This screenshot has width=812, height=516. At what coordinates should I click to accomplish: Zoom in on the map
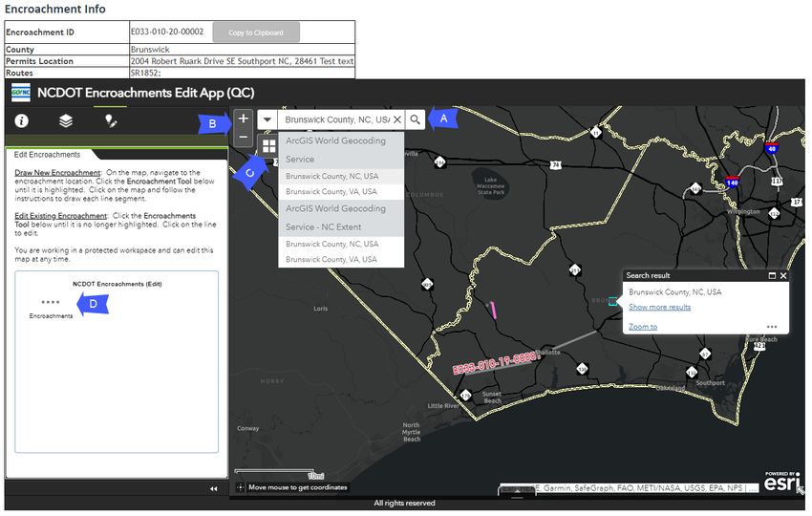pos(243,118)
